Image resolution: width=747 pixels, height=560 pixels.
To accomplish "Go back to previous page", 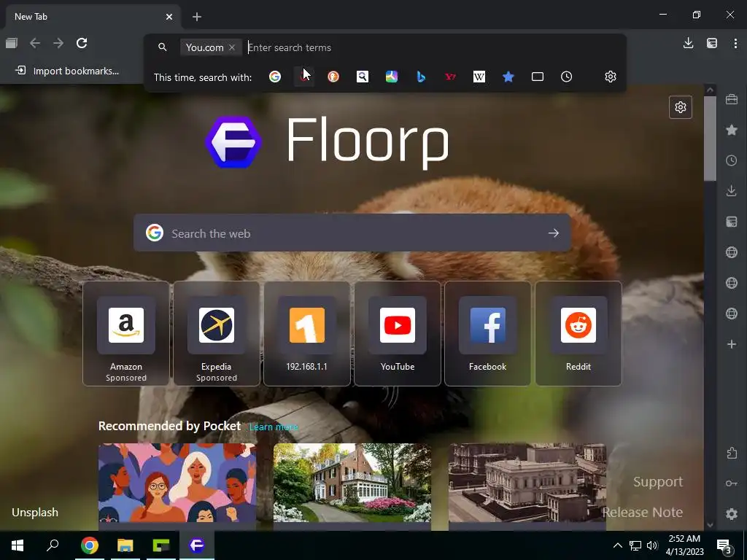I will [35, 43].
